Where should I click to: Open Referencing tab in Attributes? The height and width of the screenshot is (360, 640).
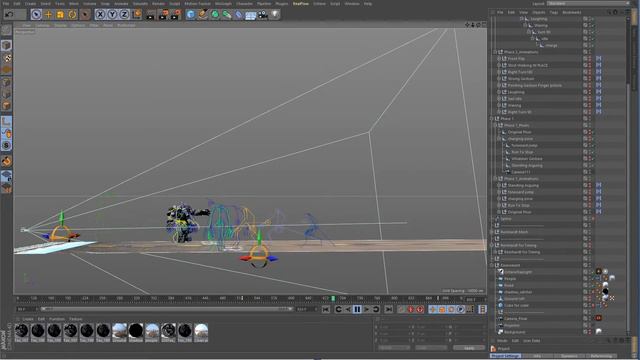click(601, 356)
